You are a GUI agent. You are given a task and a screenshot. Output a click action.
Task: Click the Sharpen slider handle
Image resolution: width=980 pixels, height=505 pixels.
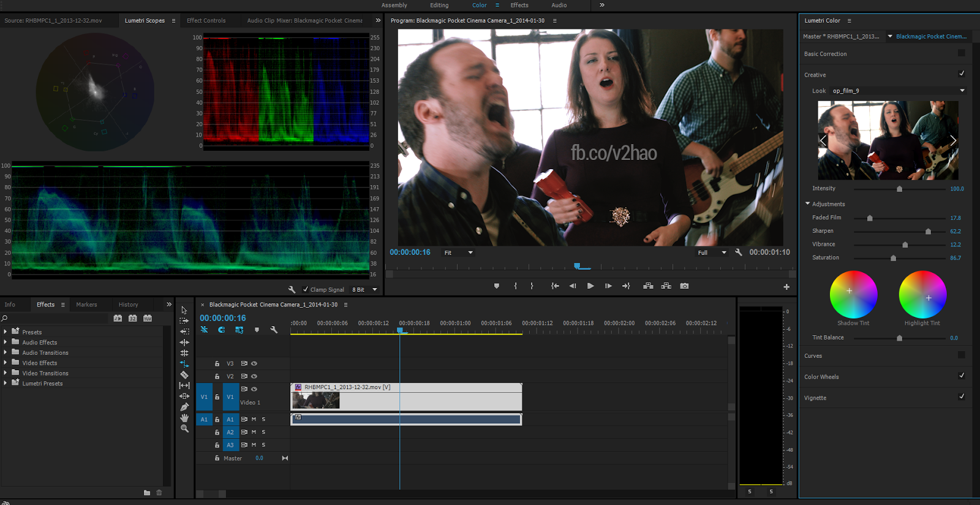(928, 232)
